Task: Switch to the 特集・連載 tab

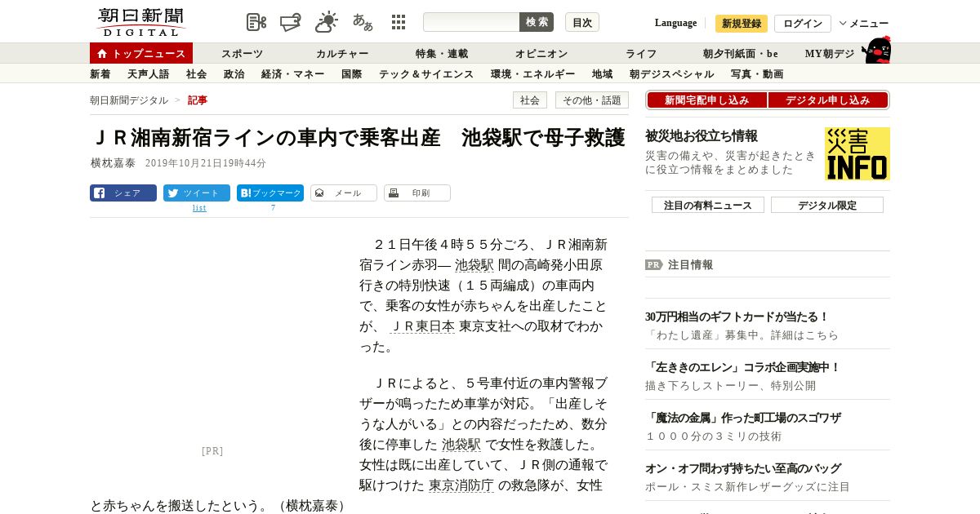Action: point(442,54)
